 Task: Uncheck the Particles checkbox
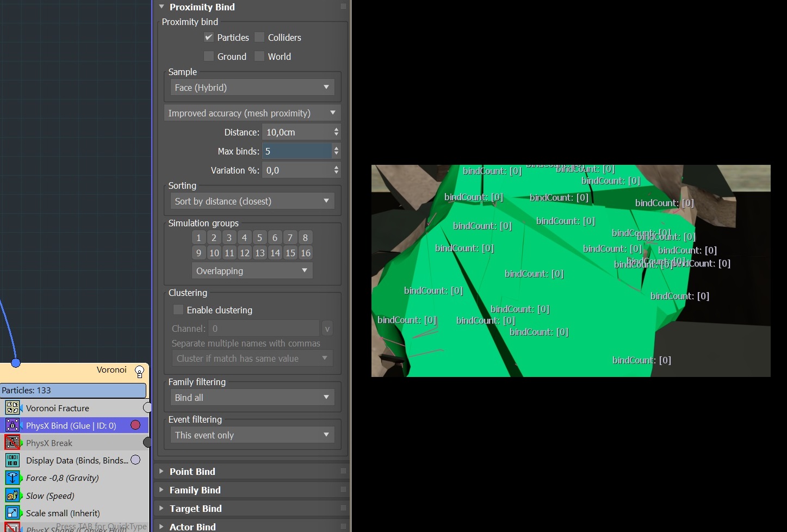click(x=209, y=38)
